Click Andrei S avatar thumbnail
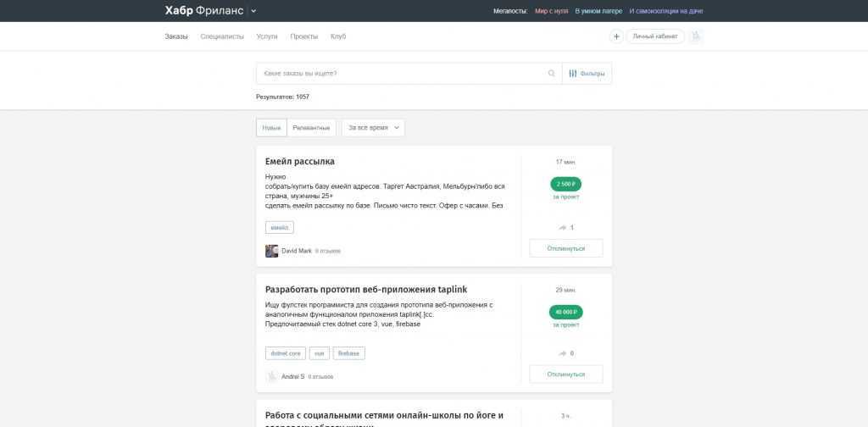Viewport: 868px width, 427px height. tap(272, 377)
